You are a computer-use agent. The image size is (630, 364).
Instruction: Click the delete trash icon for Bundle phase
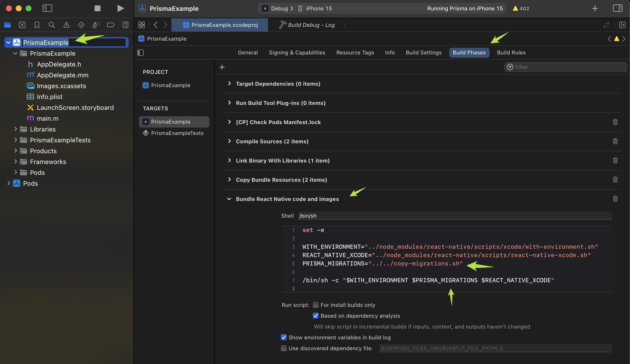click(615, 199)
